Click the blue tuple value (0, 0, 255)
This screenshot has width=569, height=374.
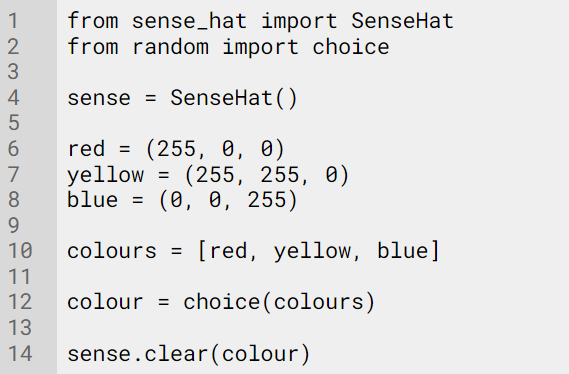(x=229, y=200)
